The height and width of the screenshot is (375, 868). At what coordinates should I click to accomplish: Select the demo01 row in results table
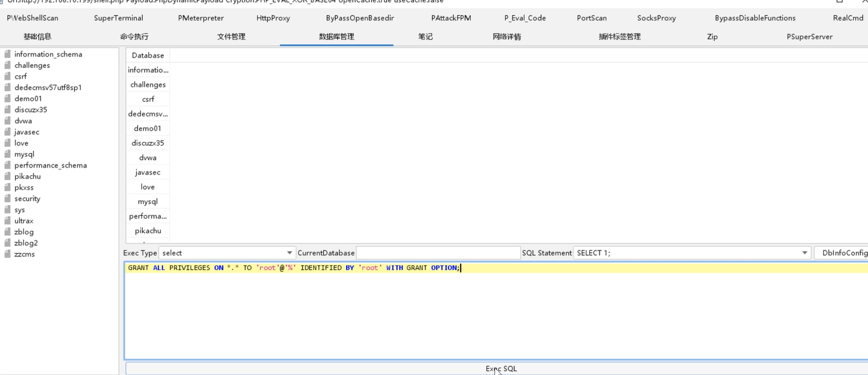click(x=148, y=128)
